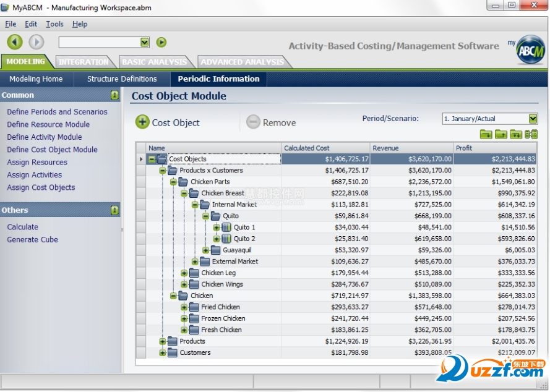The image size is (550, 392).
Task: Run Calculate from the Others panel
Action: [23, 227]
